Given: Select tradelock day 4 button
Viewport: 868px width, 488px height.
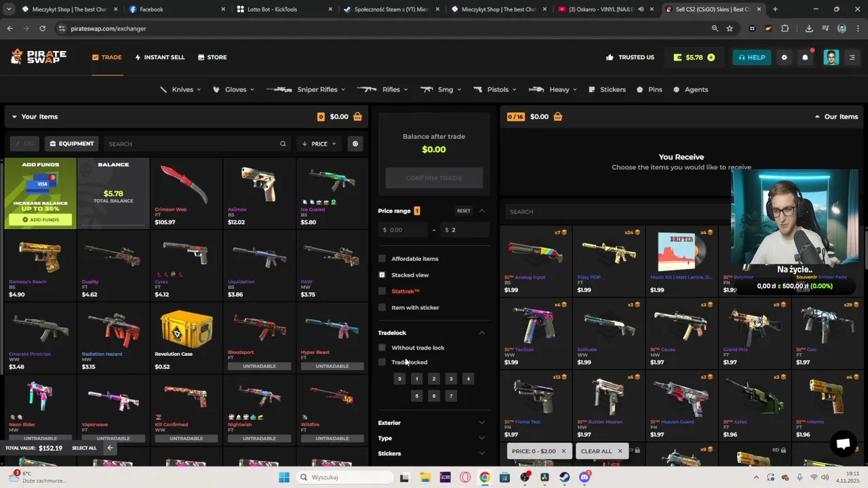Looking at the screenshot, I should (x=468, y=379).
